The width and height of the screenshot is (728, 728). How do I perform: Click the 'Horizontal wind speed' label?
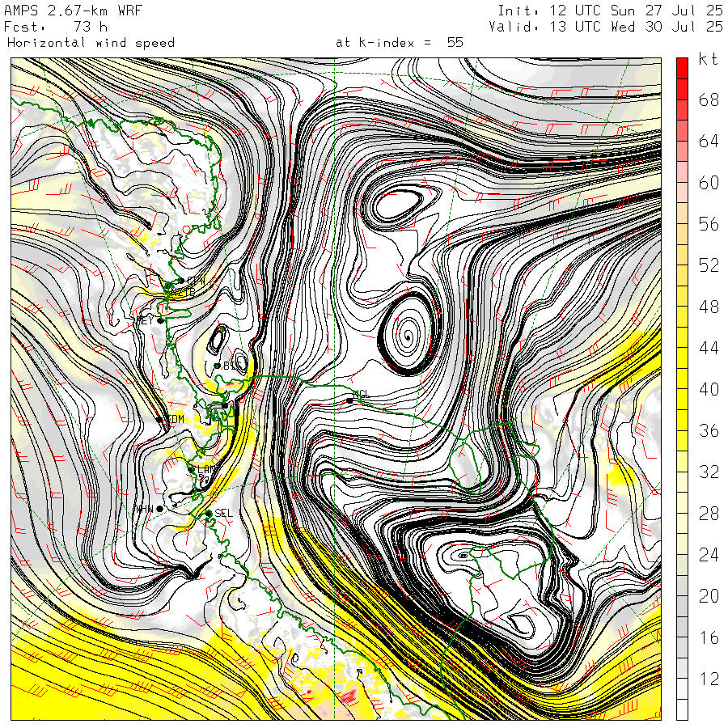(91, 43)
